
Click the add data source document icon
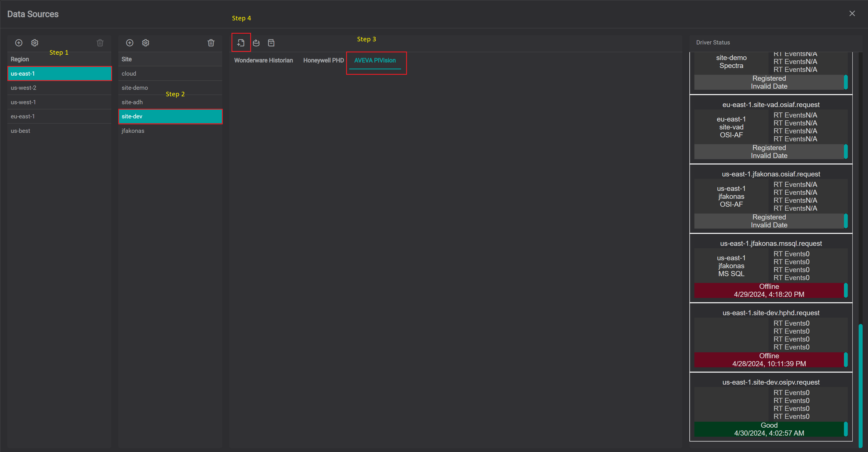[241, 43]
